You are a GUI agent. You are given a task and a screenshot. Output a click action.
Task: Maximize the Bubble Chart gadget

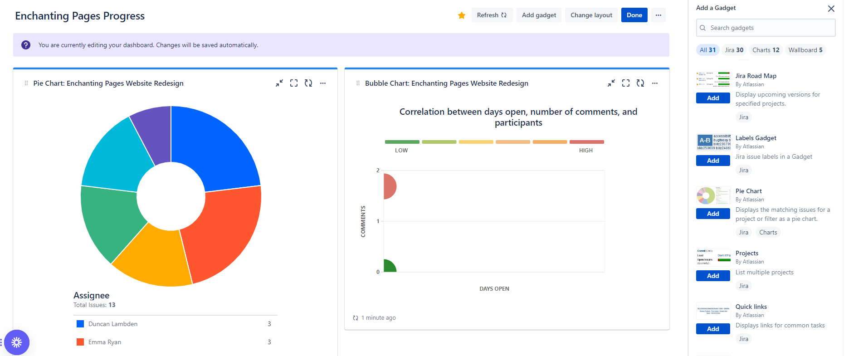pos(626,83)
